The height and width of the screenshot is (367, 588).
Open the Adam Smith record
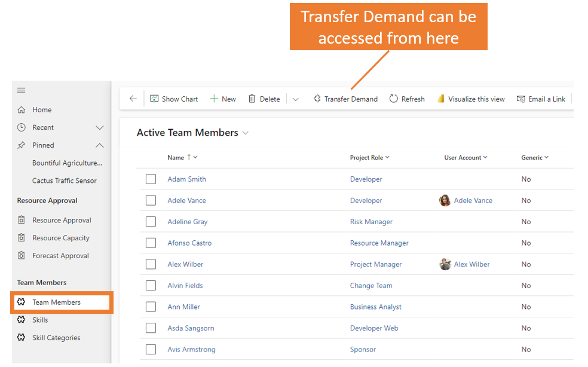[187, 179]
